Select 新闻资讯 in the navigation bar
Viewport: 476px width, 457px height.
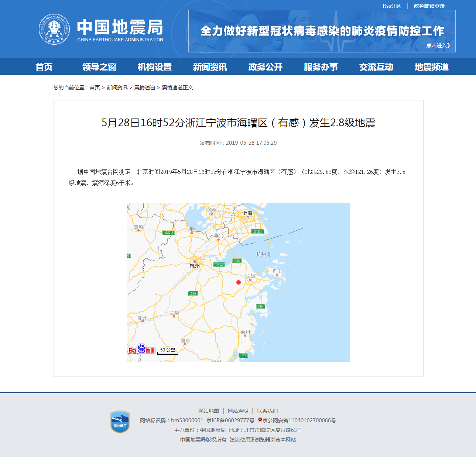210,67
